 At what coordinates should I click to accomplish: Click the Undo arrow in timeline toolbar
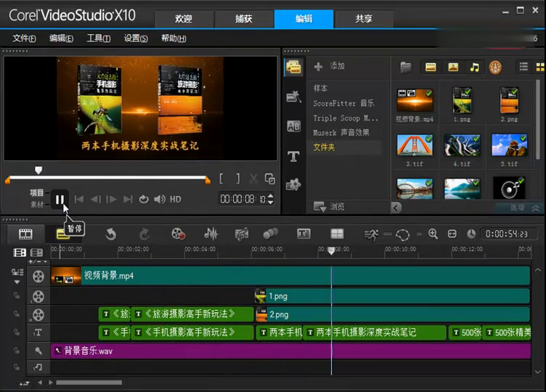110,234
